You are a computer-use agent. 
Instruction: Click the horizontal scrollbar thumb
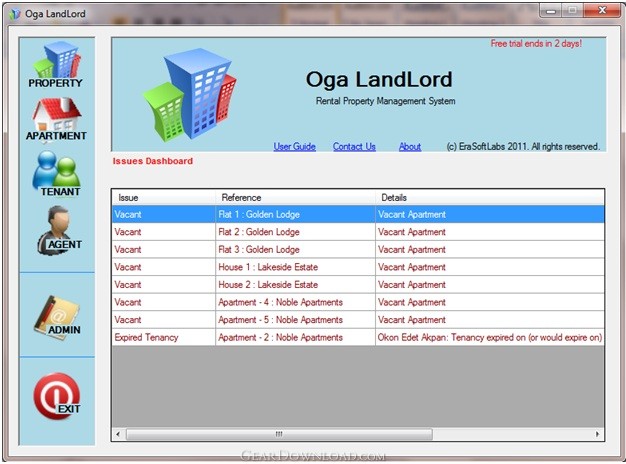(x=279, y=434)
